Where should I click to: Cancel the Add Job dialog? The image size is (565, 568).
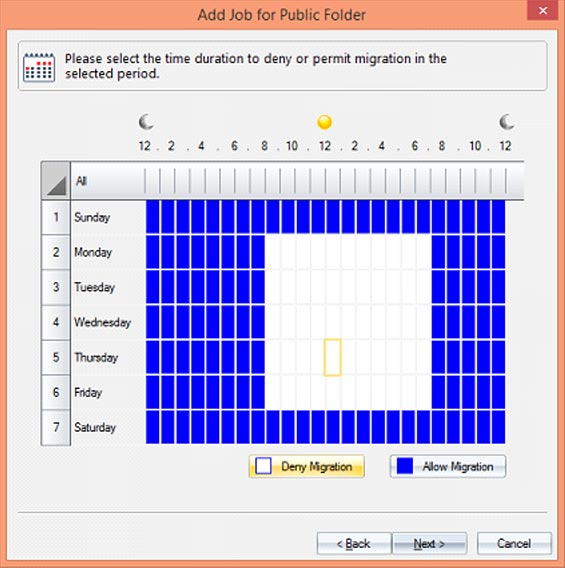click(x=514, y=543)
